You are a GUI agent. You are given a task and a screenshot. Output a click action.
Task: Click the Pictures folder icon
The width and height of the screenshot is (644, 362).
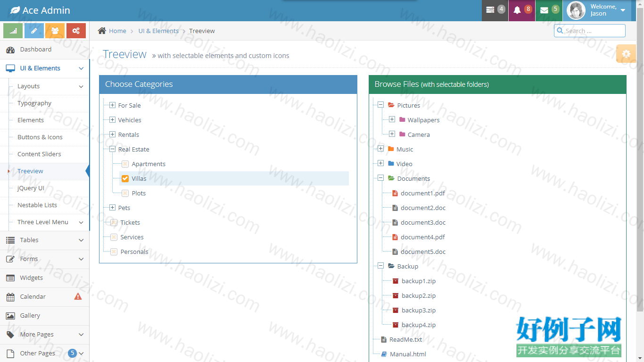pyautogui.click(x=391, y=105)
